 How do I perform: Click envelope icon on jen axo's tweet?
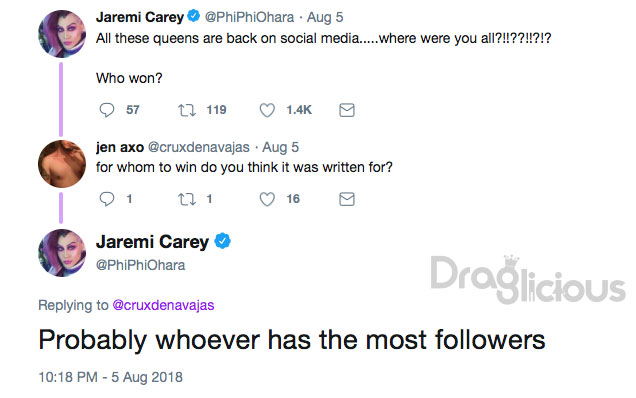point(347,199)
